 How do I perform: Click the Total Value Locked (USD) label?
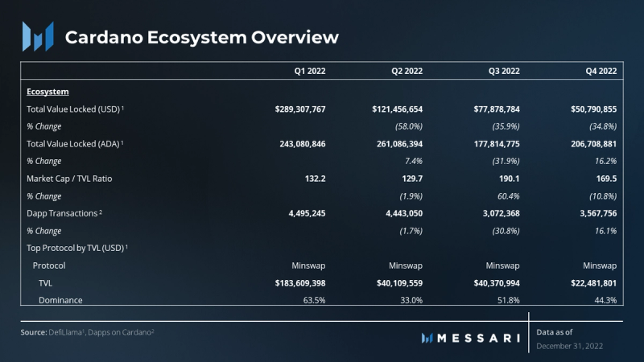point(75,109)
